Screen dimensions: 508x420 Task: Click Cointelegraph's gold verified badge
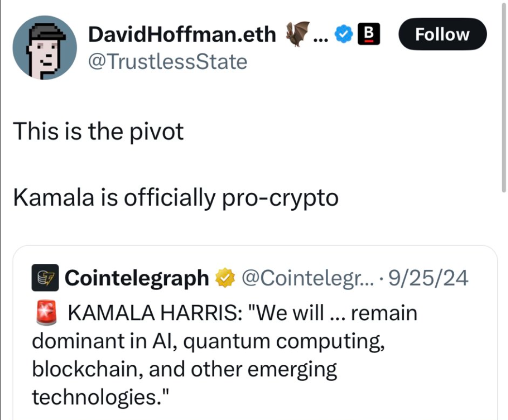click(225, 278)
